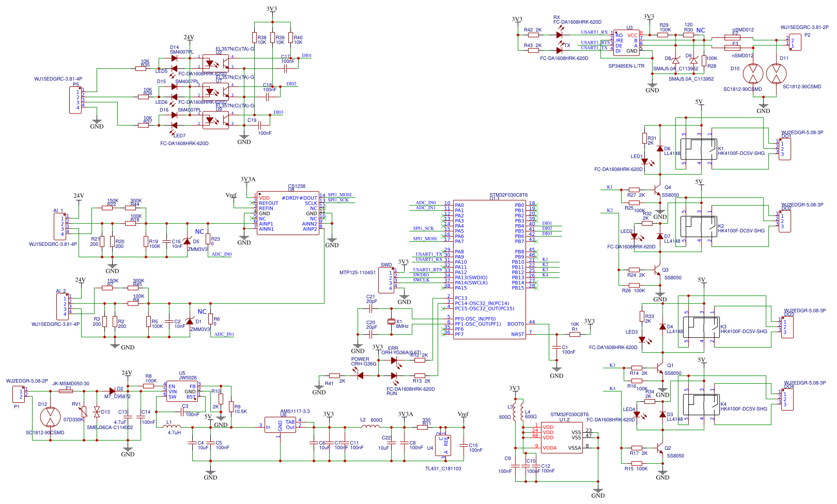The image size is (837, 504).
Task: Click the D13 TVS diode symbol
Action: 97,412
